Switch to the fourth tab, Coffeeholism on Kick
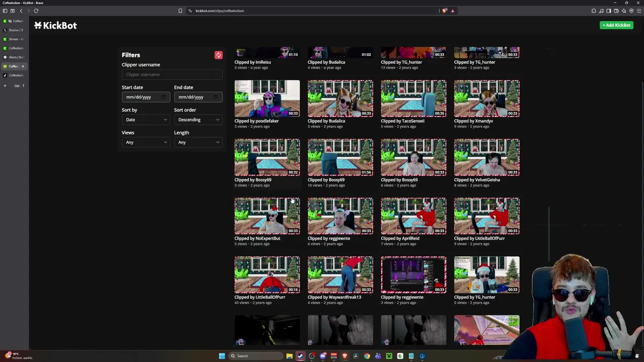This screenshot has height=362, width=644. [x=13, y=48]
